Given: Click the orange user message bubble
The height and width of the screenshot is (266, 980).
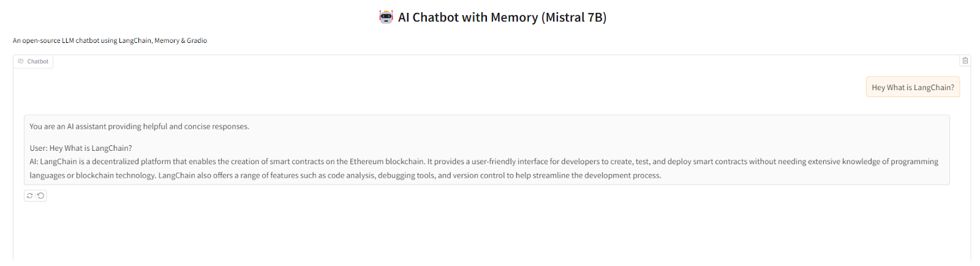Looking at the screenshot, I should [x=913, y=87].
